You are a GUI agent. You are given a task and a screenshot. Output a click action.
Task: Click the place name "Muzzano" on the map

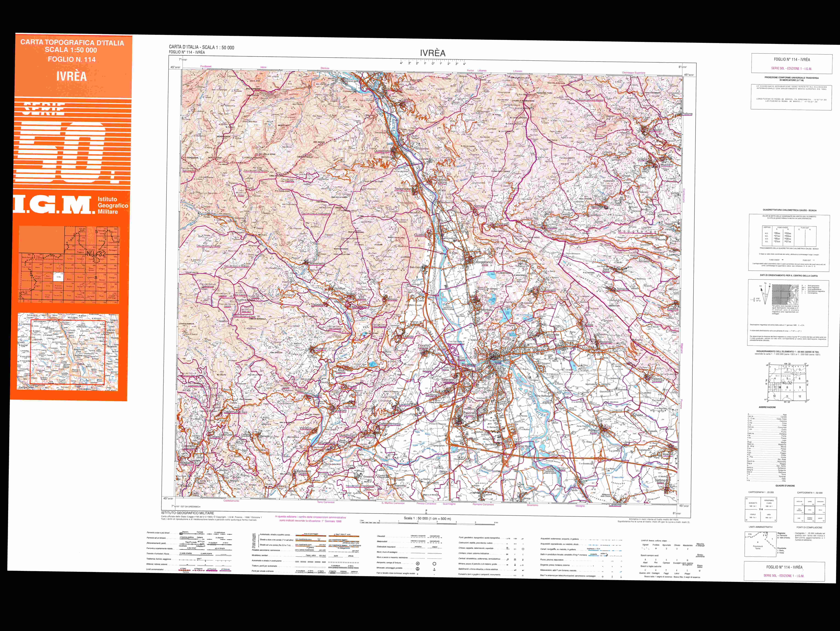point(667,165)
